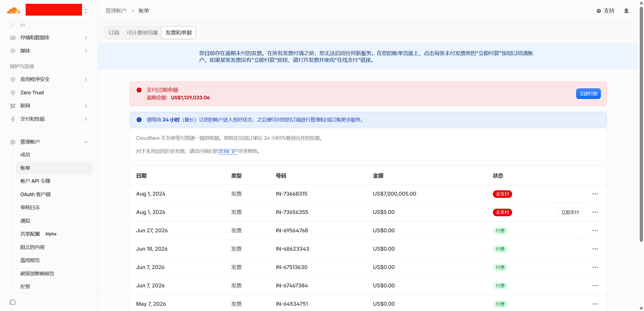The height and width of the screenshot is (311, 644).
Task: Open more options for invoice IN-68623343
Action: (x=595, y=249)
